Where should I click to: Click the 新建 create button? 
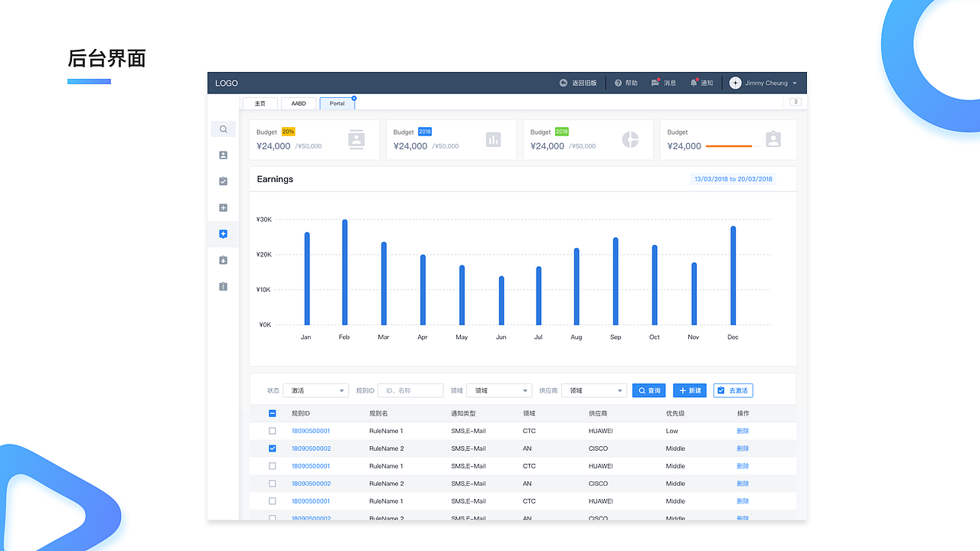coord(690,390)
